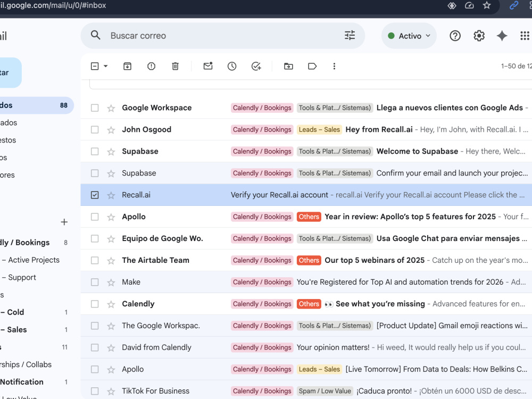The height and width of the screenshot is (399, 532).
Task: Click Spam / Low Value tag on TikTok email
Action: point(325,391)
